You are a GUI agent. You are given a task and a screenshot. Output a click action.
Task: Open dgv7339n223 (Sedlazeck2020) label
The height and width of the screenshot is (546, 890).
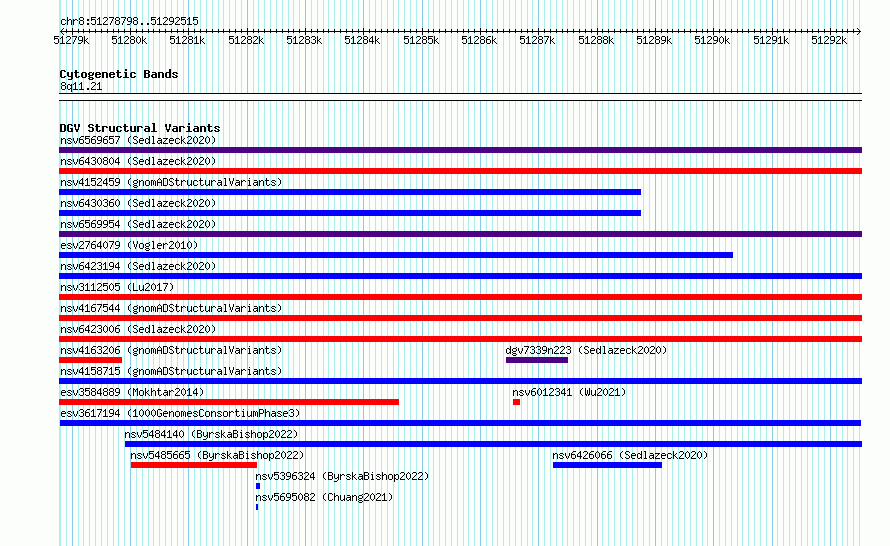pos(586,350)
